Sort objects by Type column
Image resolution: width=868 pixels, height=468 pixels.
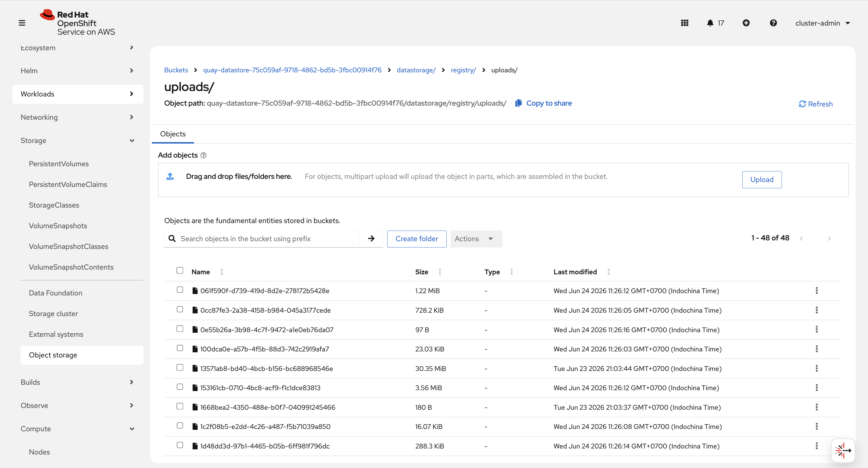(x=511, y=272)
